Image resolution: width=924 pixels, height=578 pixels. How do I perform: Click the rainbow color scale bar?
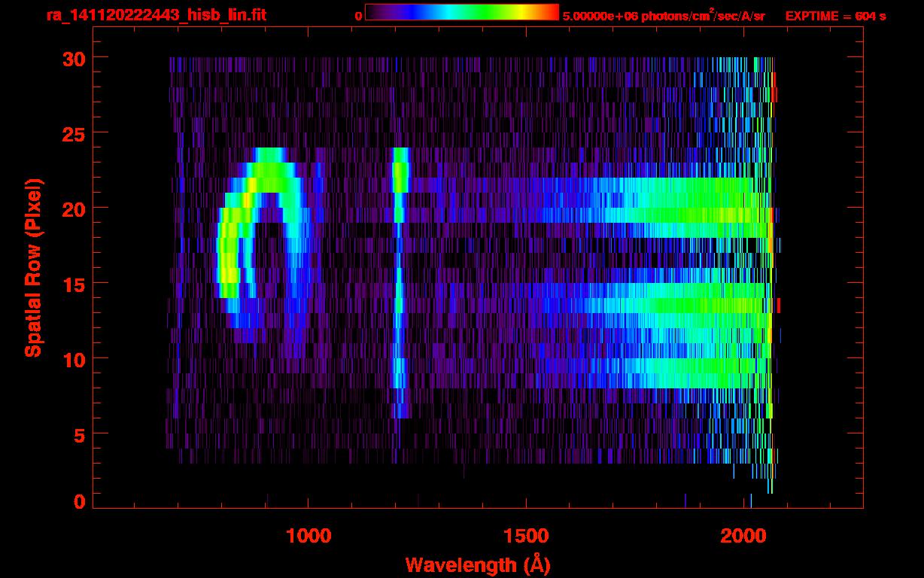462,12
